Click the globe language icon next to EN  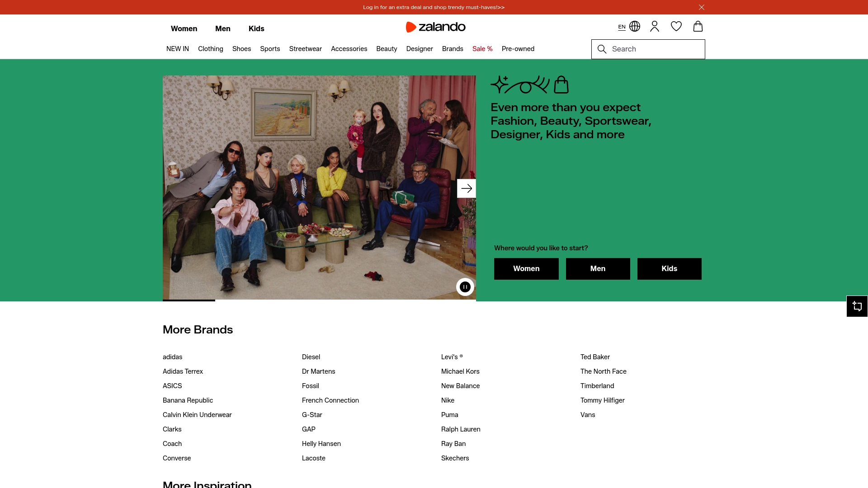(635, 26)
